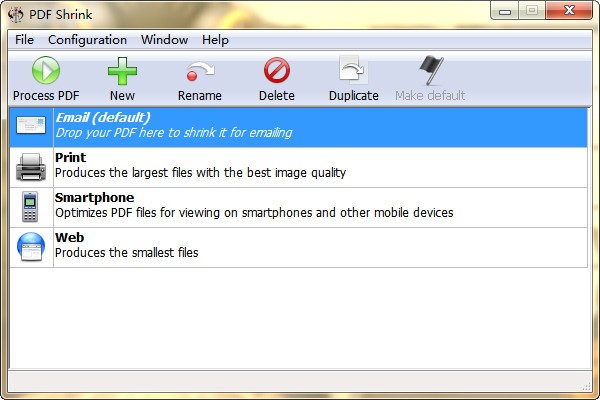Screen dimensions: 600x400
Task: Click the 'Duplicate' toolbar label
Action: [354, 96]
